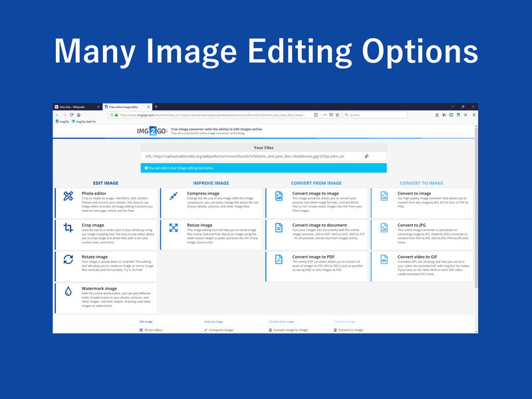Close the John Doe - Wikipedia tab
Image resolution: width=532 pixels, height=399 pixels.
pyautogui.click(x=98, y=107)
